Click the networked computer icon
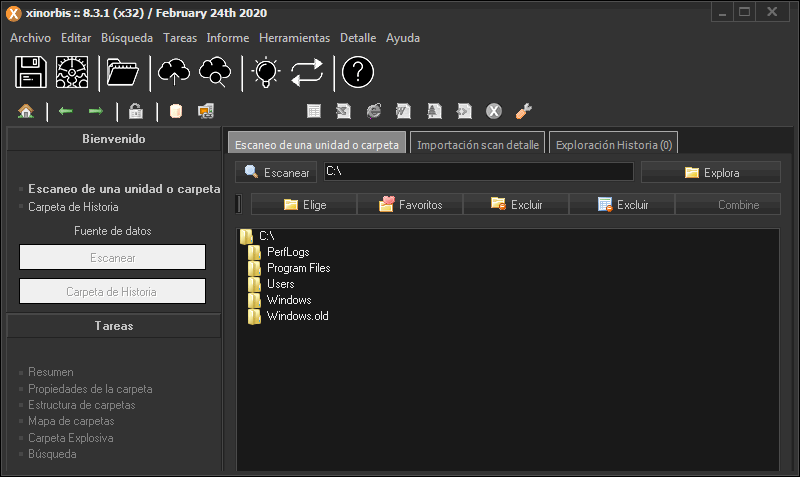 [206, 111]
